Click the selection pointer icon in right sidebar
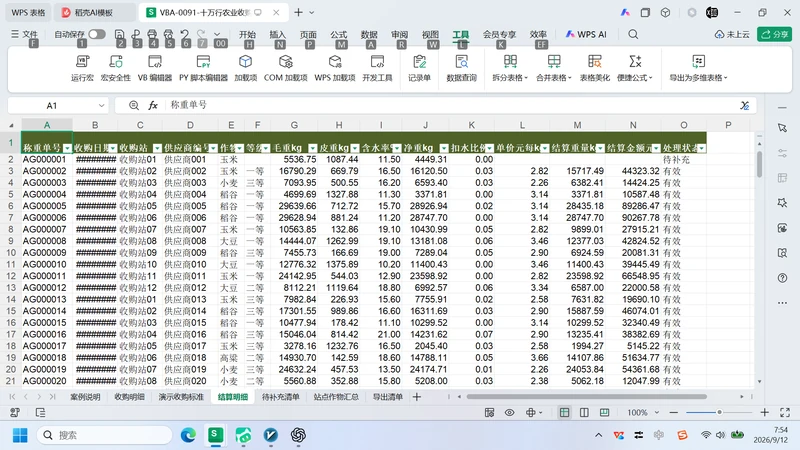Image resolution: width=800 pixels, height=450 pixels. tap(782, 128)
